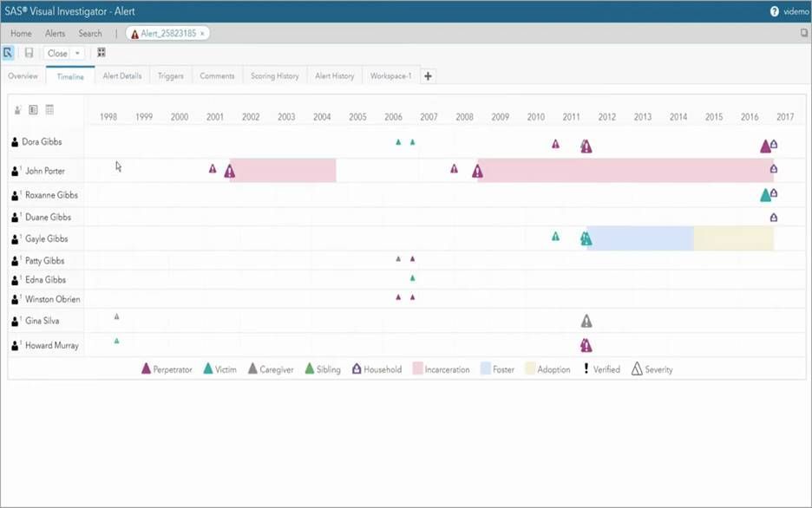Screen dimensions: 812x508
Task: Open the Triggers tab
Action: coord(170,75)
